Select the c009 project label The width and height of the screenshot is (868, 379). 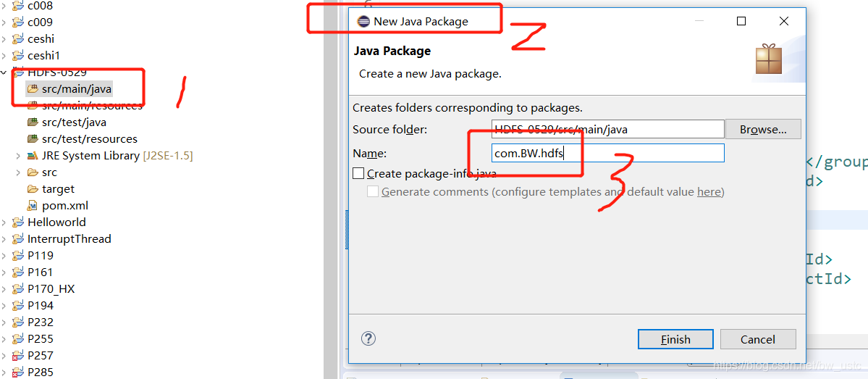click(x=41, y=22)
